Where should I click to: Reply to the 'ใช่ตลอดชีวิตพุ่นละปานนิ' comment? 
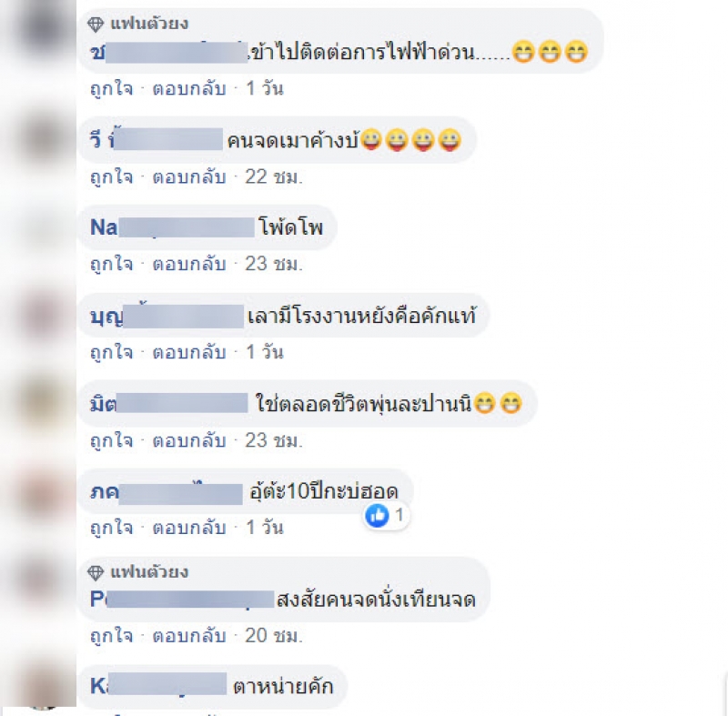[189, 440]
